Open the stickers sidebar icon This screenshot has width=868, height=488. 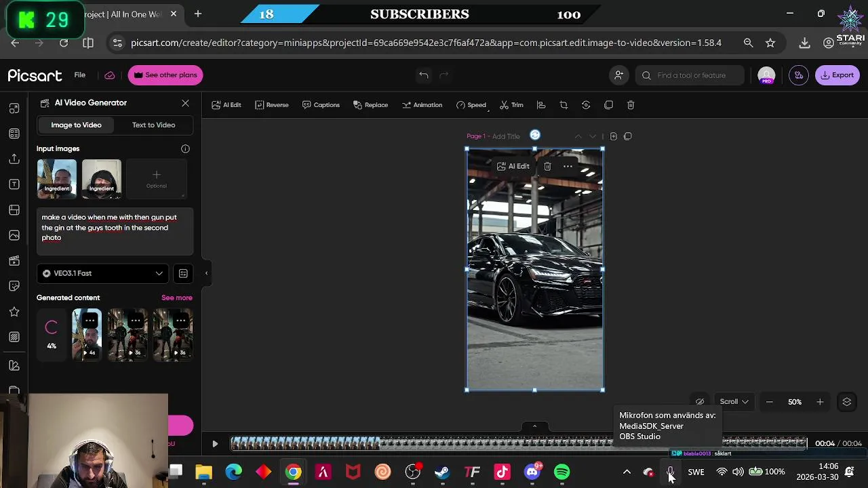pyautogui.click(x=14, y=286)
